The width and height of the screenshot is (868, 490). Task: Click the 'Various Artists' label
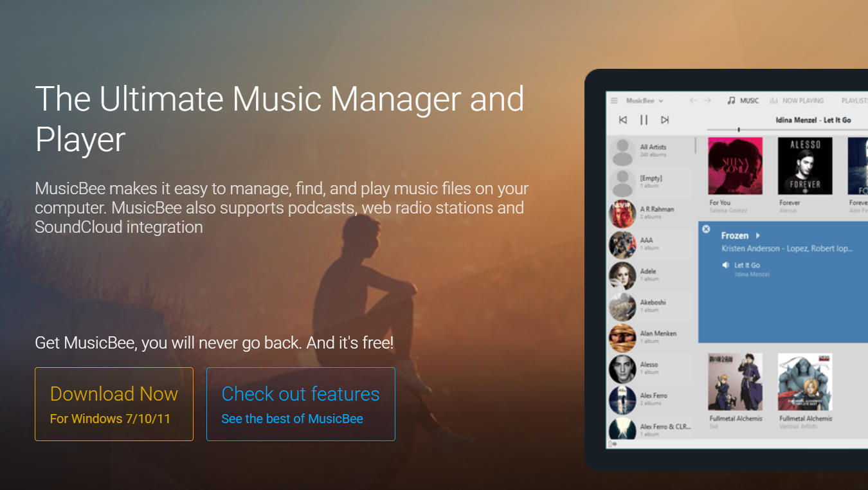click(x=798, y=426)
